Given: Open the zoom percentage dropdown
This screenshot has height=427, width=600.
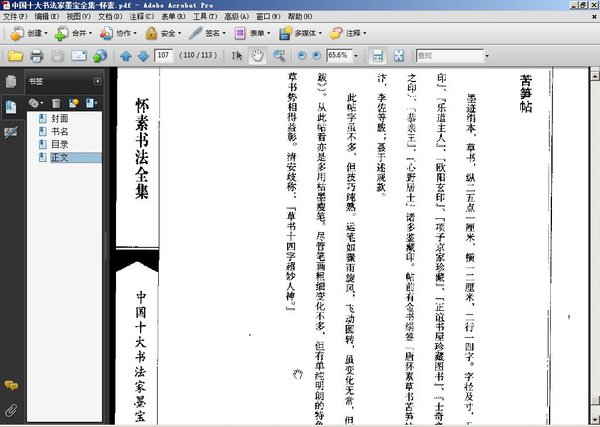Looking at the screenshot, I should [354, 55].
